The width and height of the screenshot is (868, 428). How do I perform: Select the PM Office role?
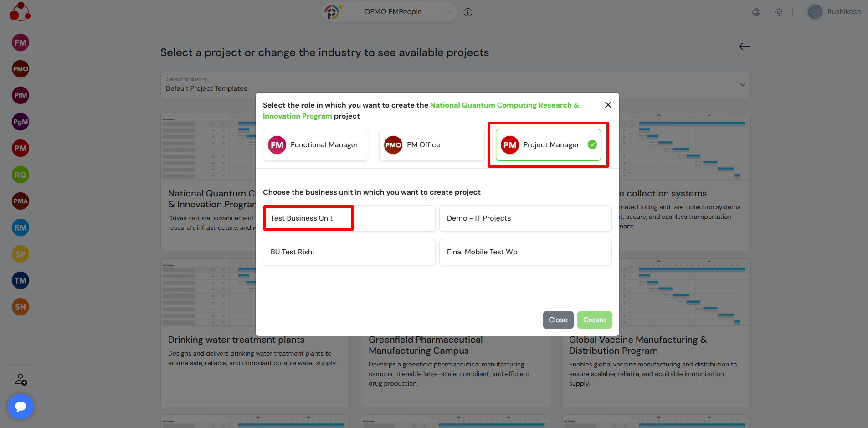point(431,145)
